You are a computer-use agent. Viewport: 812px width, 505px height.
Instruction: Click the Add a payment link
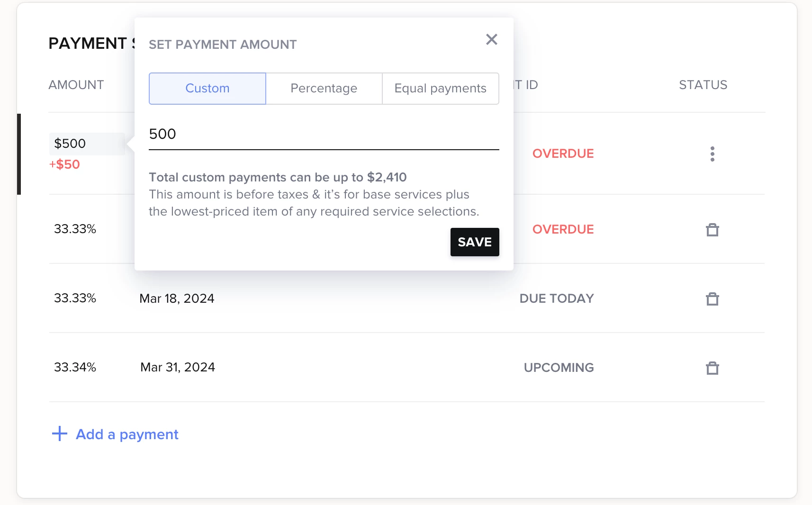(x=127, y=434)
